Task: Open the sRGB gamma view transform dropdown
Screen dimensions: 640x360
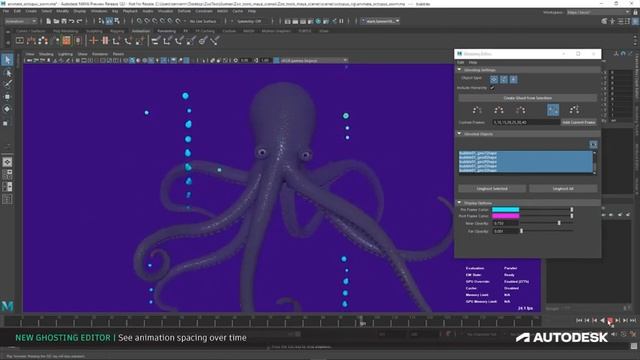Action: tap(313, 60)
